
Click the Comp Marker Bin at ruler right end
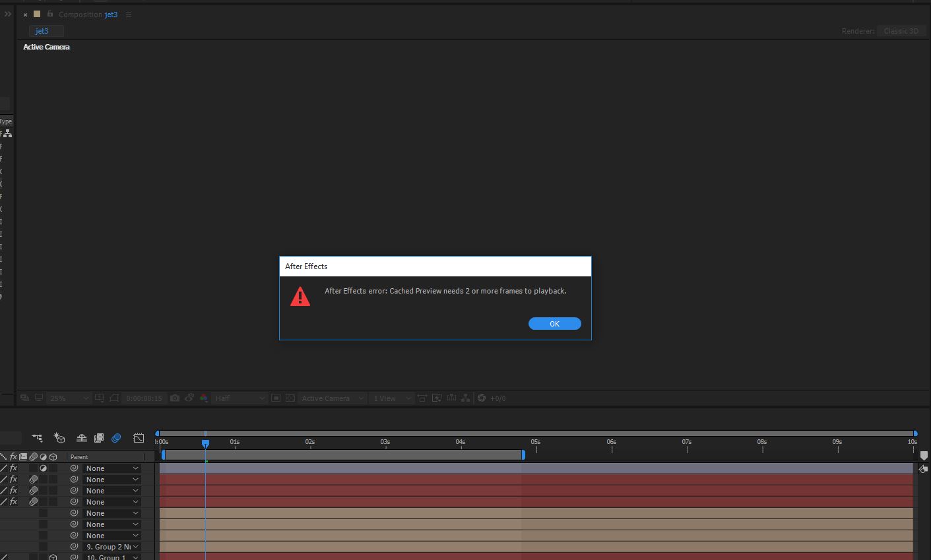coord(924,456)
